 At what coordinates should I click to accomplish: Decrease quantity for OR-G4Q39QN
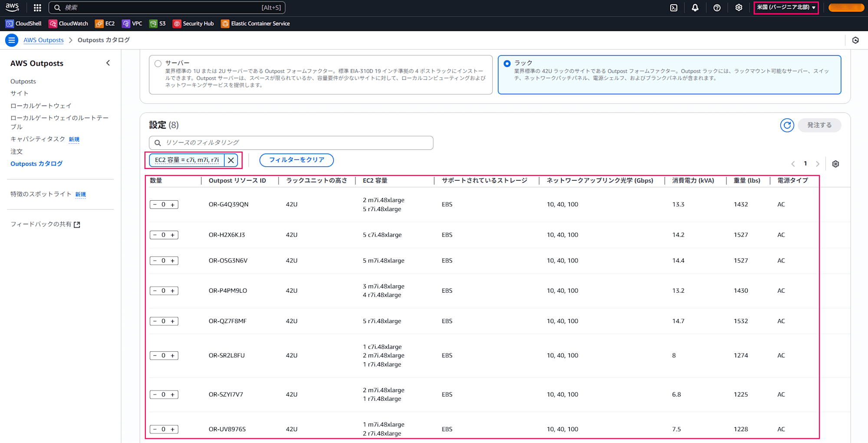click(155, 205)
